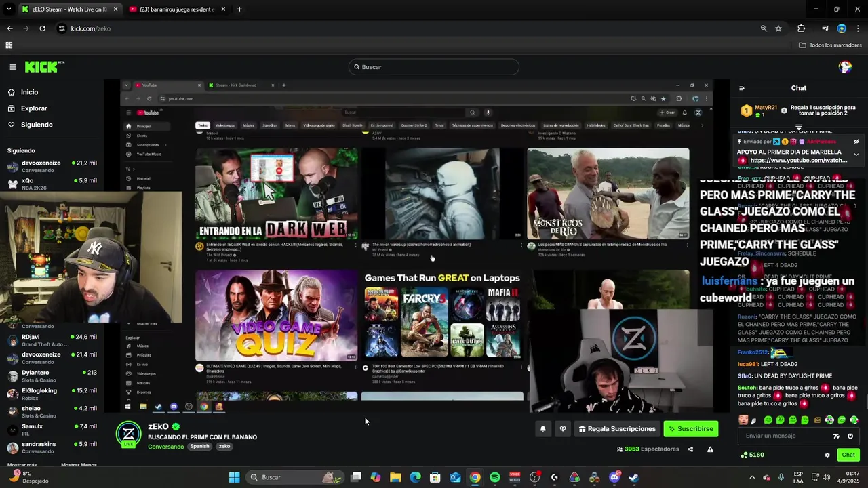Click zEkO's verified badge

click(176, 427)
